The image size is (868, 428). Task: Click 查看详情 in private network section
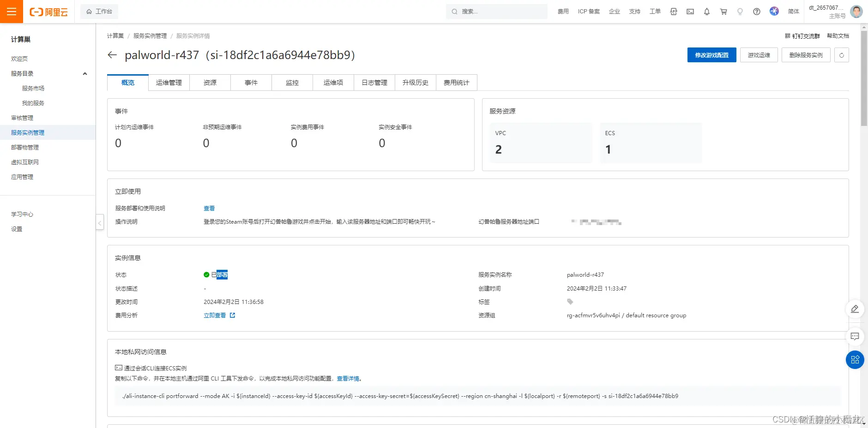[x=348, y=379]
